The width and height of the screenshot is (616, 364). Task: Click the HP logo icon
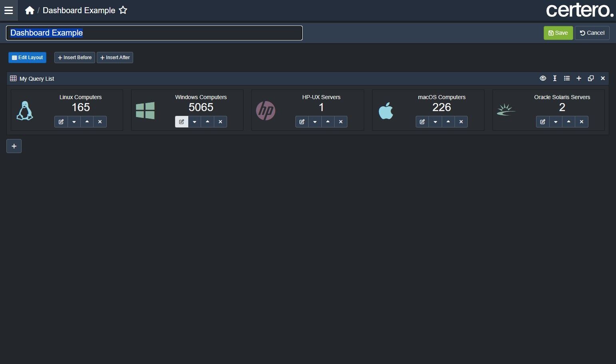(x=265, y=111)
